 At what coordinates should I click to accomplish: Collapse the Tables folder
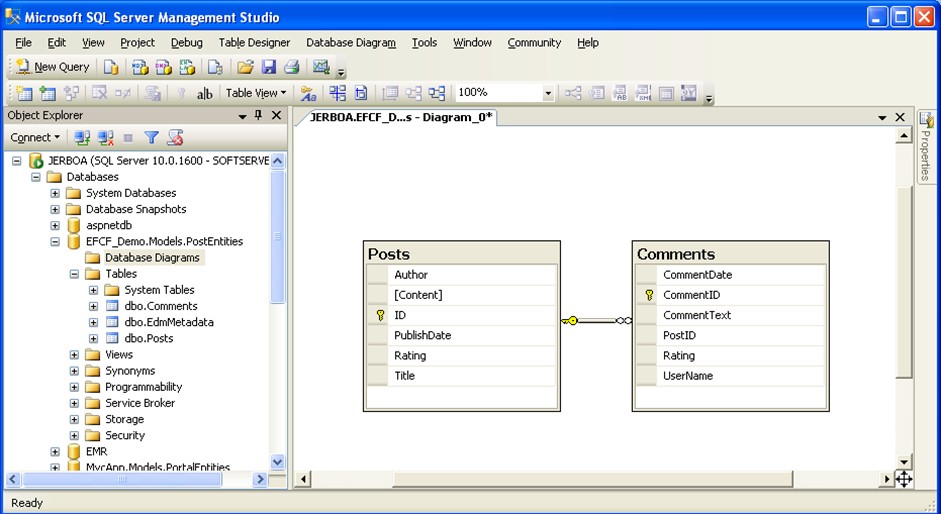click(x=74, y=274)
